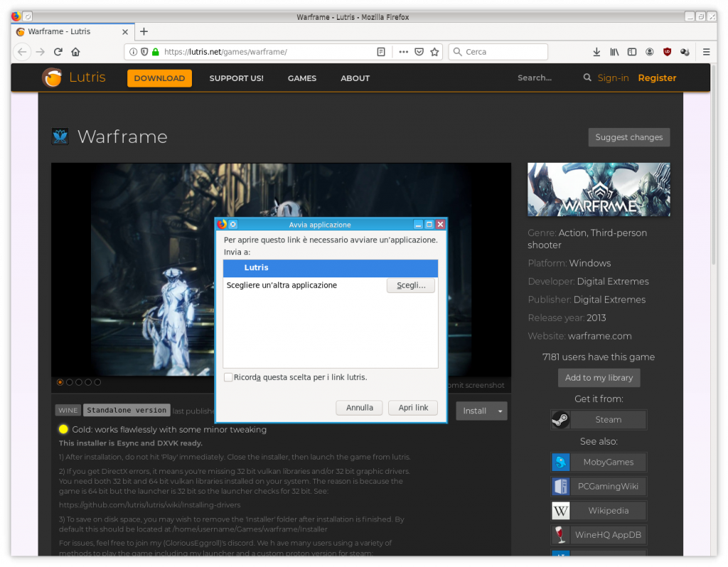Open GAMES nav item

coord(301,78)
